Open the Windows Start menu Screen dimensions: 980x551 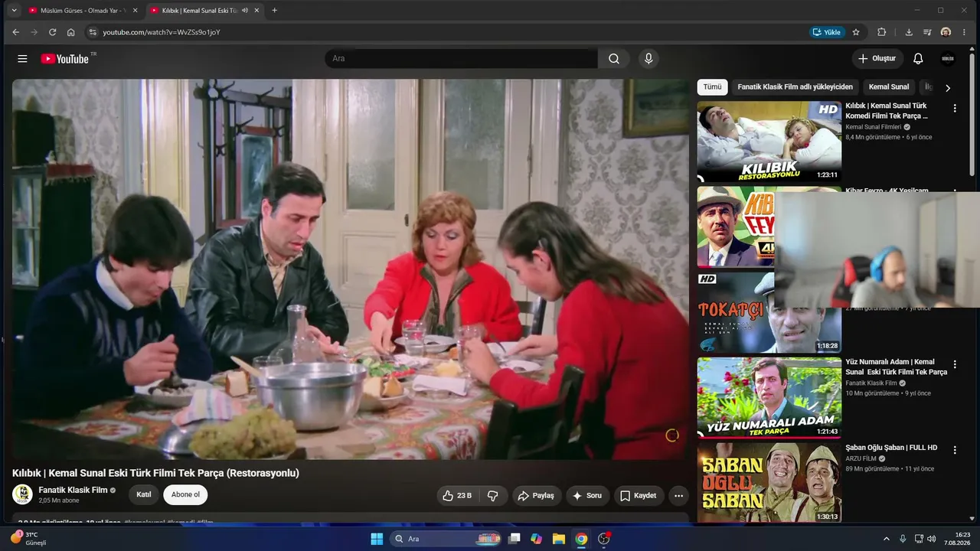(377, 539)
